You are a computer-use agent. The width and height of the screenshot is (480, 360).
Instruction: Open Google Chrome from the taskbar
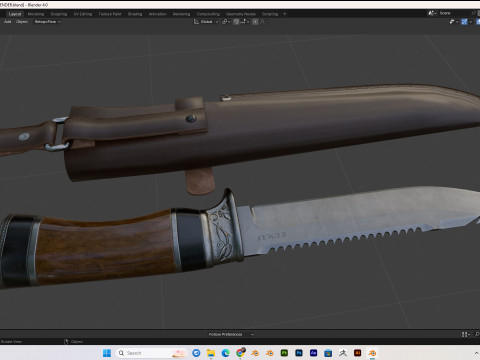tap(240, 353)
